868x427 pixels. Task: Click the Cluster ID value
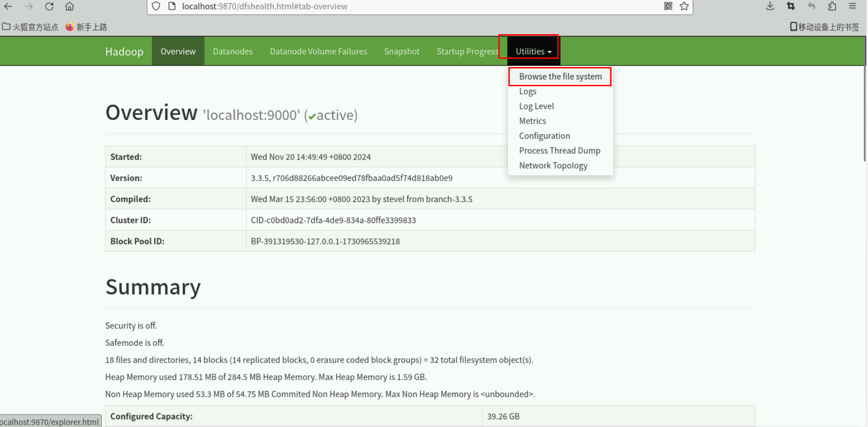333,220
